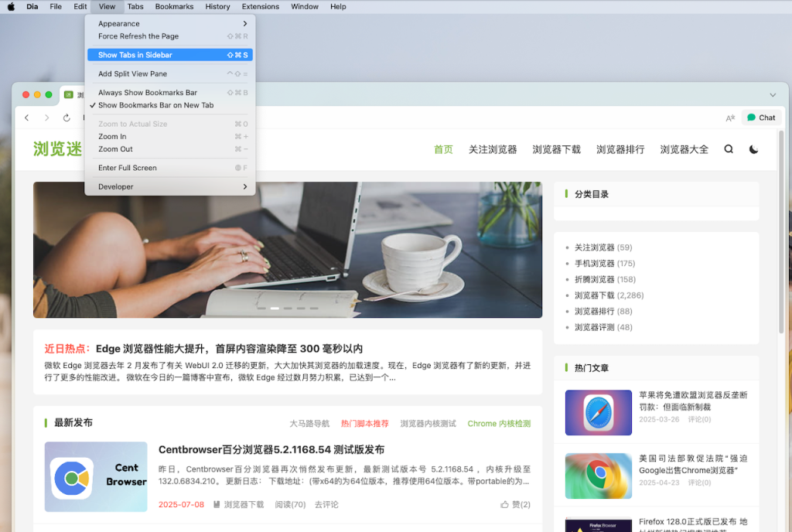Open the Chat panel button
This screenshot has height=532, width=792.
point(761,118)
